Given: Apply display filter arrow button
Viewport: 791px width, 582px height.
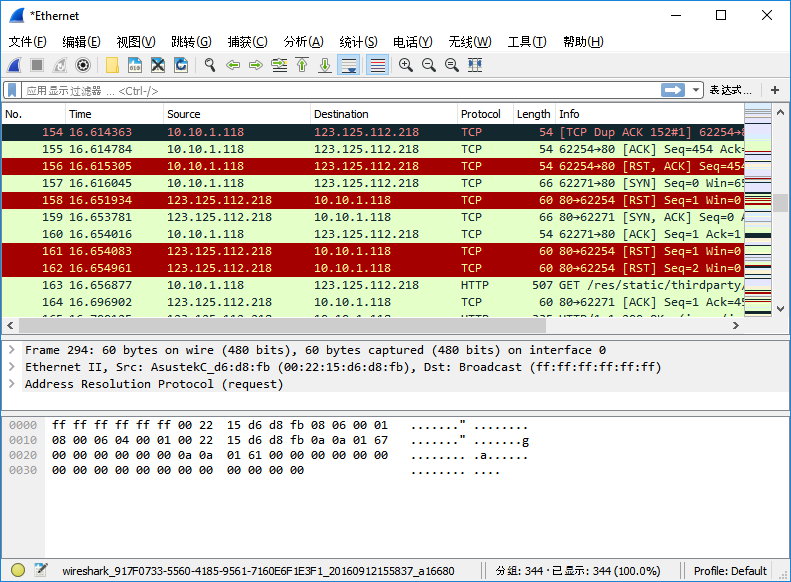Looking at the screenshot, I should pos(673,90).
